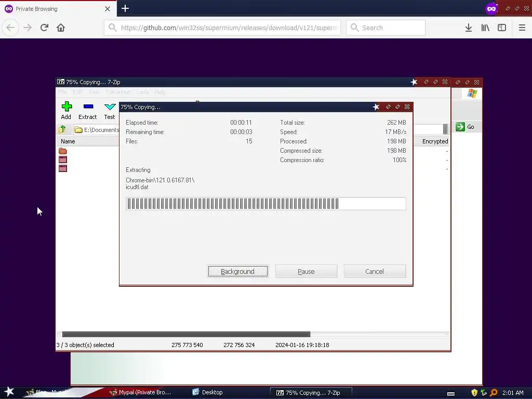The image size is (532, 399).
Task: Click the private browsing mask icon in the titlebar
Action: click(491, 8)
